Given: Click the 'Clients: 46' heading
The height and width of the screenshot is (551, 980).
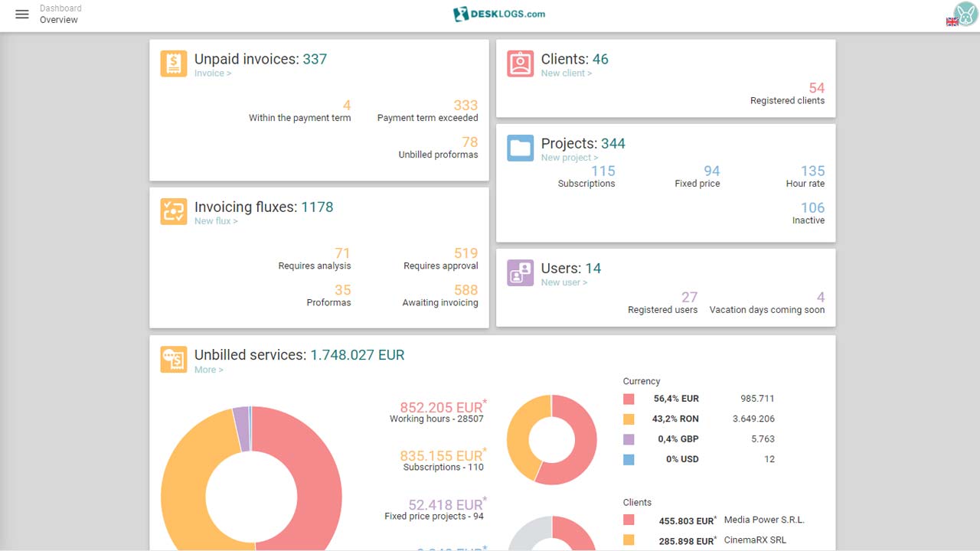Looking at the screenshot, I should [x=575, y=59].
